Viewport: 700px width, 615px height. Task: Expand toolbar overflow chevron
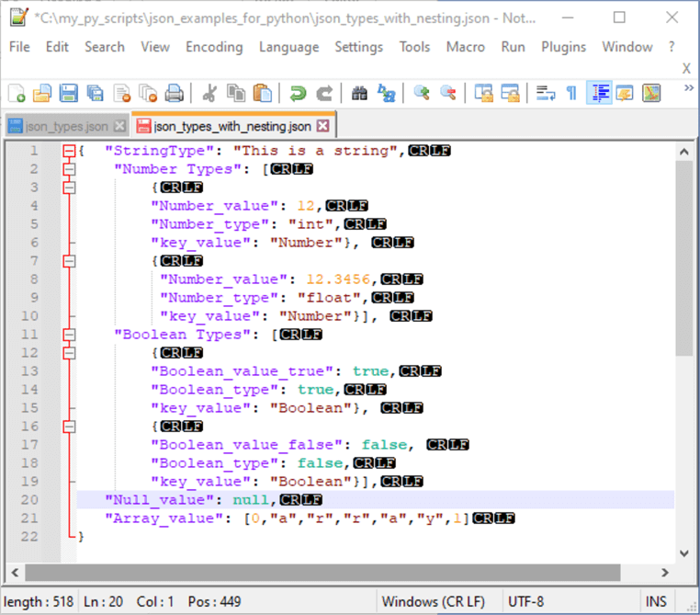(689, 87)
